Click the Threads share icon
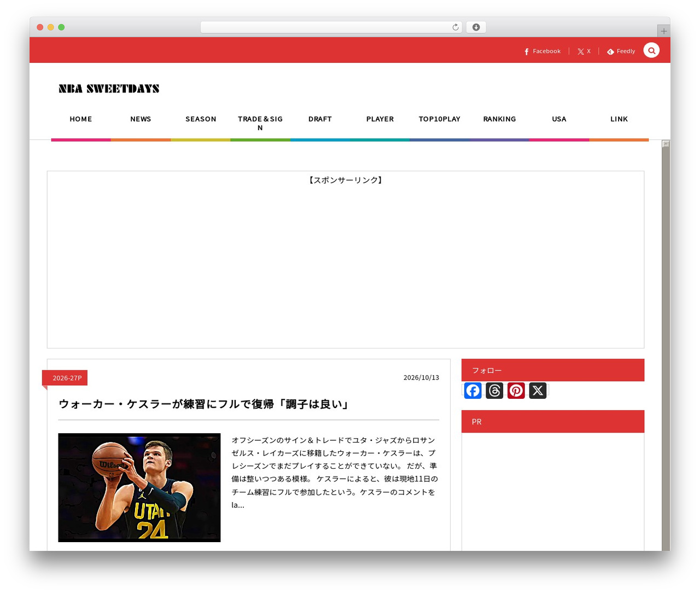 point(494,391)
